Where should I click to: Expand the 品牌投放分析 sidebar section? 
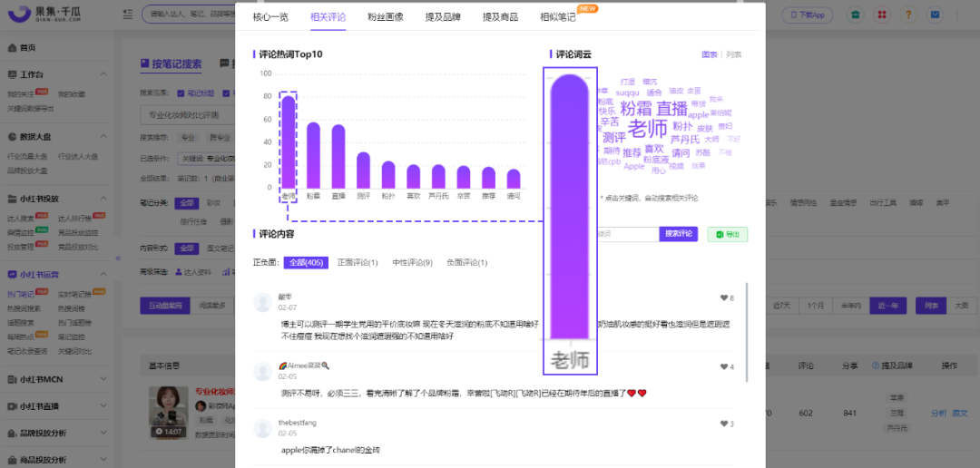[x=103, y=433]
